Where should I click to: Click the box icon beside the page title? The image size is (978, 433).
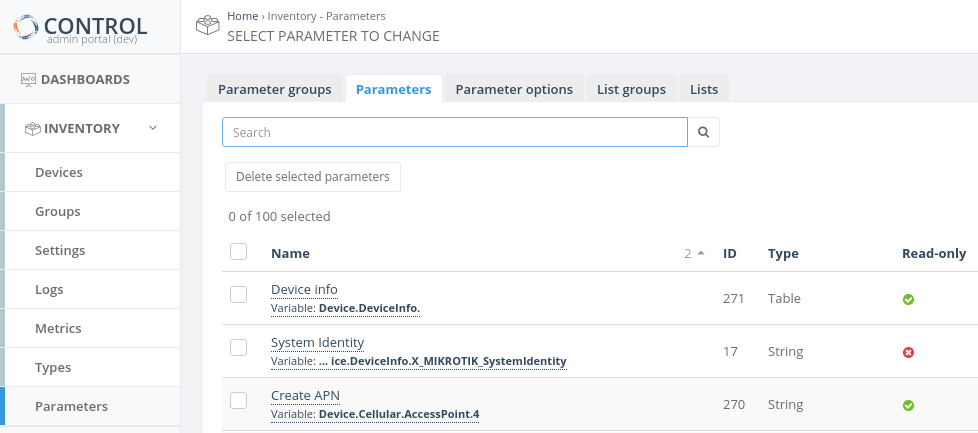click(207, 26)
